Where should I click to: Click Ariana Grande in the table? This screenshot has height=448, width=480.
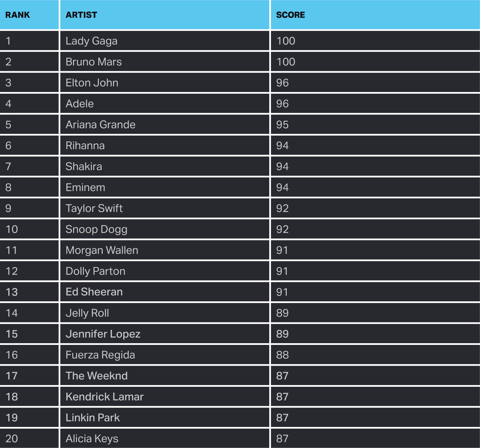[x=100, y=125]
